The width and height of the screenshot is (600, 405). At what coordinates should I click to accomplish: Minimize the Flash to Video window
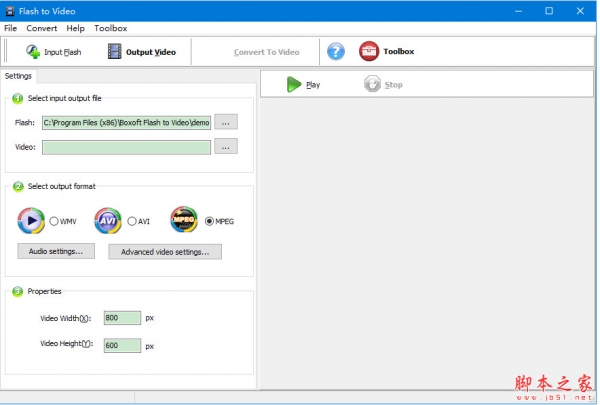518,11
